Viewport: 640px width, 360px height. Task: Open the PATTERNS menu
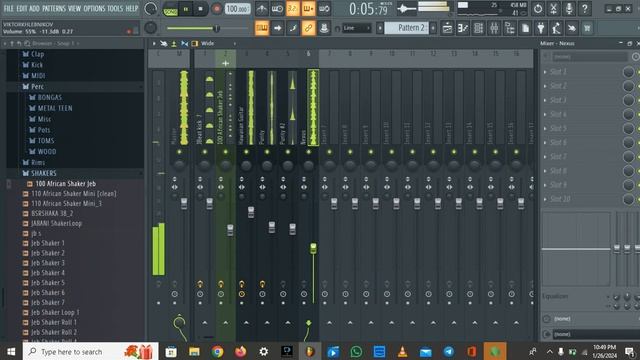coord(54,9)
